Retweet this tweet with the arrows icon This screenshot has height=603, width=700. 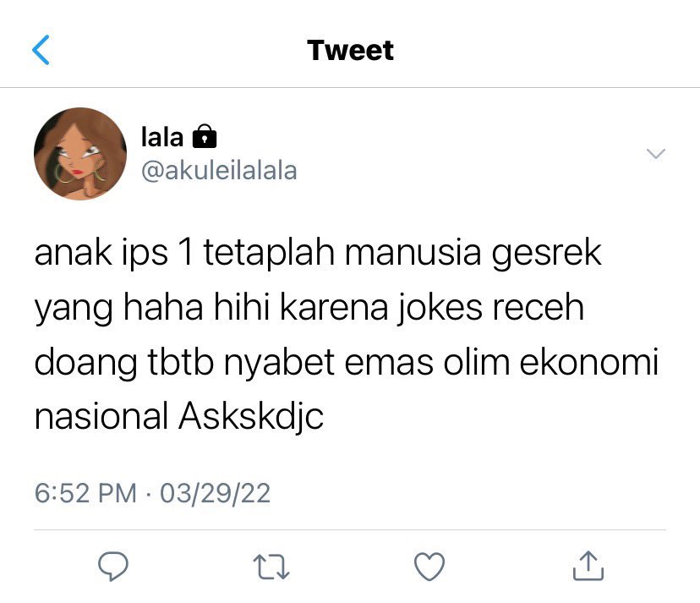pyautogui.click(x=271, y=567)
